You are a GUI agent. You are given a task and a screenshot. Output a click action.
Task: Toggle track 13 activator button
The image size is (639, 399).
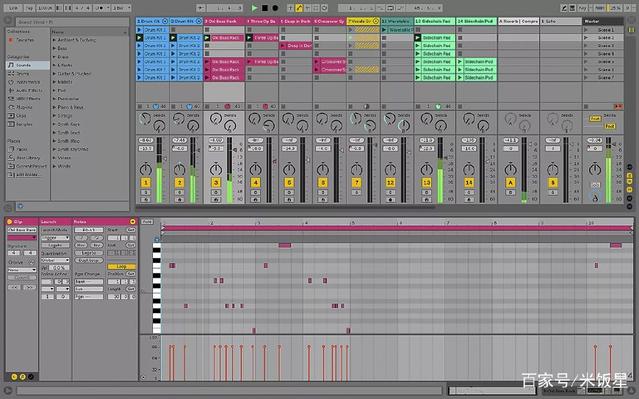(426, 183)
